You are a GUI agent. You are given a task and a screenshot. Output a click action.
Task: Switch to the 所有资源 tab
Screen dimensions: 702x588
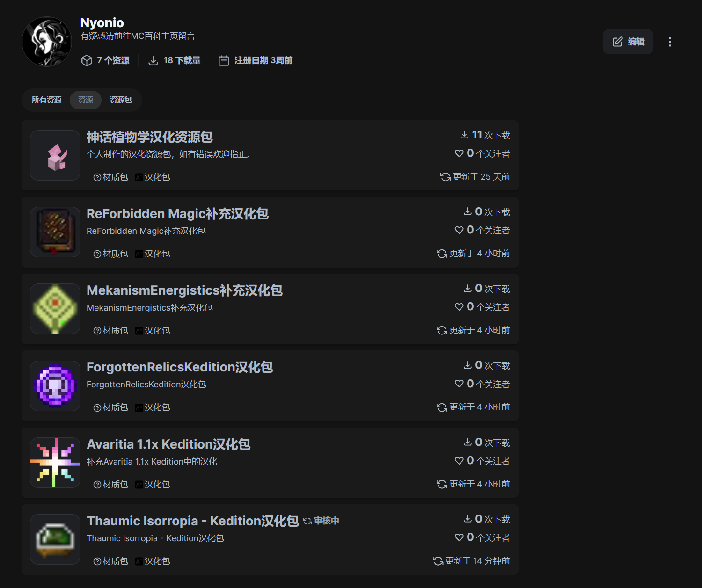click(x=46, y=100)
